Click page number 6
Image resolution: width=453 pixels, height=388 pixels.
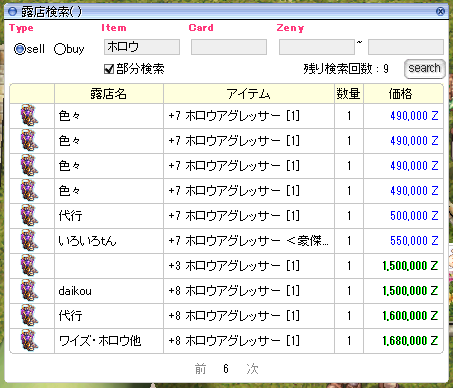tap(226, 369)
